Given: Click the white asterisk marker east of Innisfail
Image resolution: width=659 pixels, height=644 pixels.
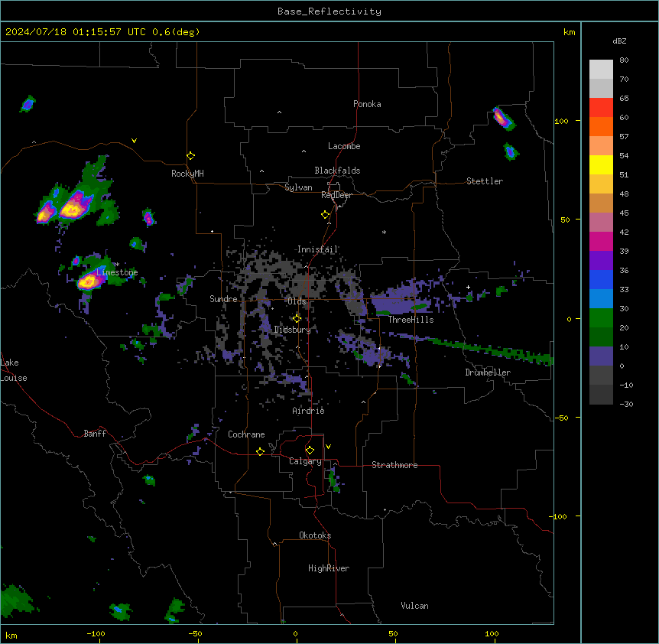Looking at the screenshot, I should 384,233.
